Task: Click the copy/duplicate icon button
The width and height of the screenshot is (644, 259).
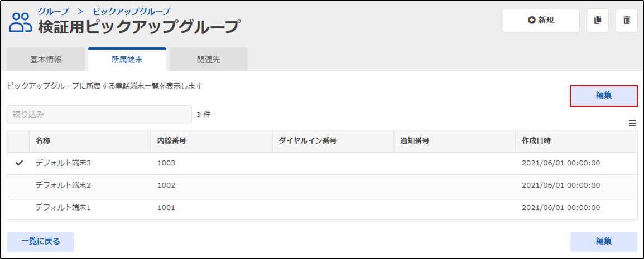Action: [x=598, y=21]
